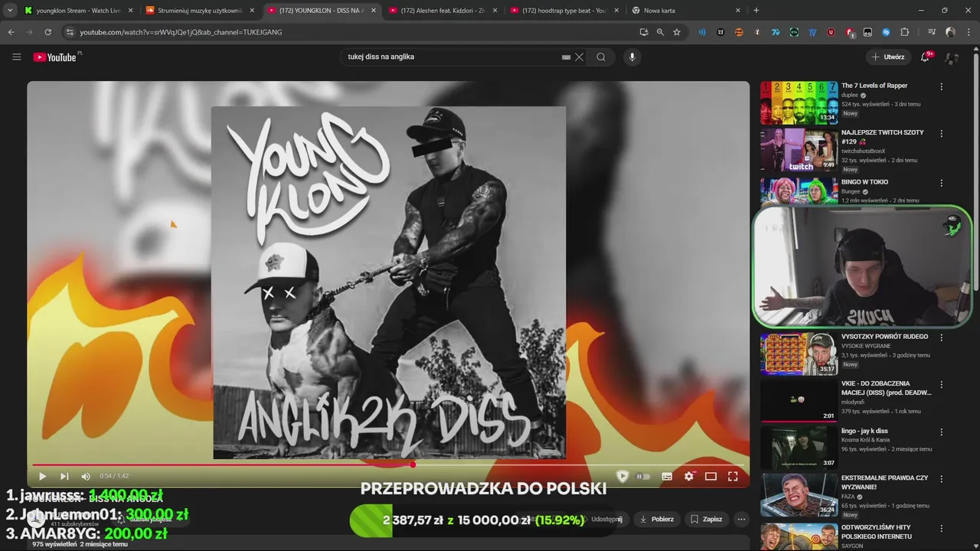Start voice search with the microphone
Screen dimensions: 980x551
[632, 57]
